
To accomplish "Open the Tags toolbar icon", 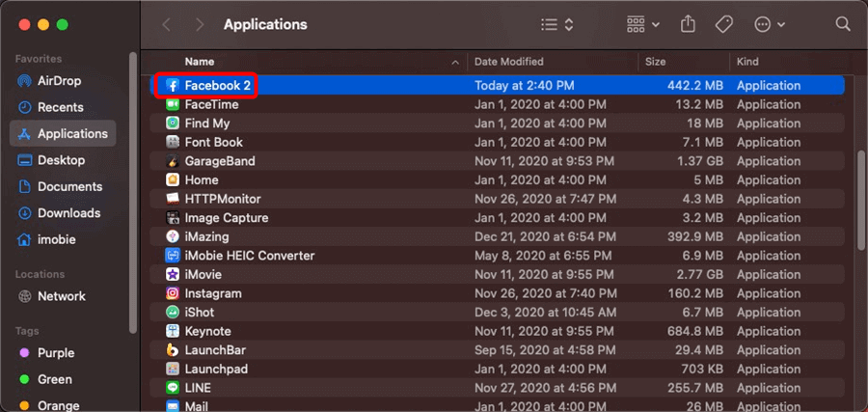I will 724,24.
